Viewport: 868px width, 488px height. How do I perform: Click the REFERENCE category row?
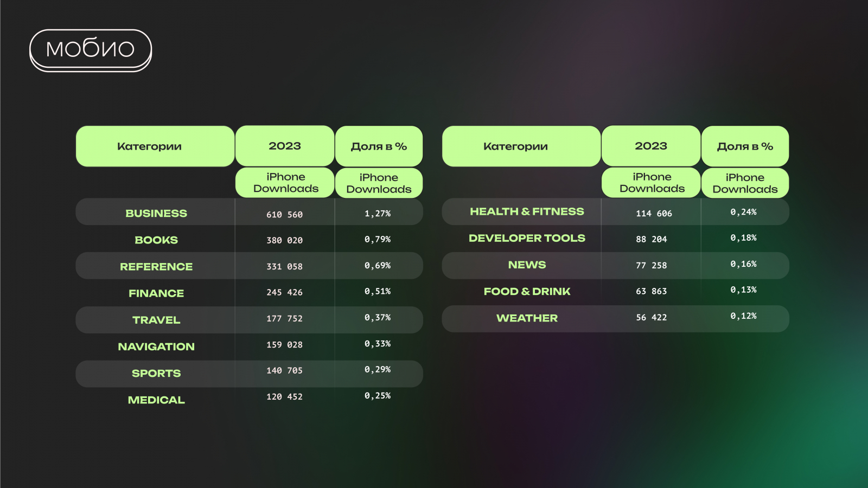[x=156, y=267]
